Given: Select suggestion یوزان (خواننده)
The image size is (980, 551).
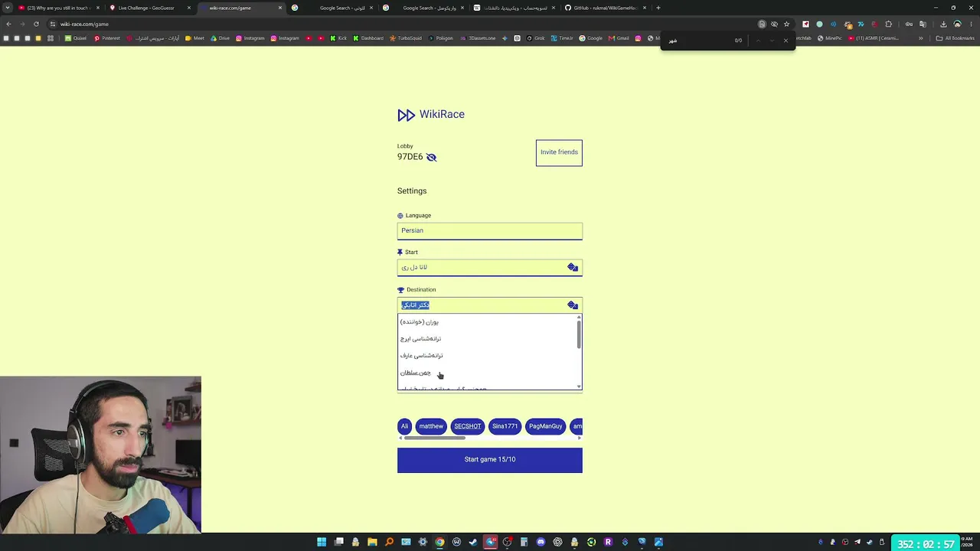Looking at the screenshot, I should click(x=487, y=322).
